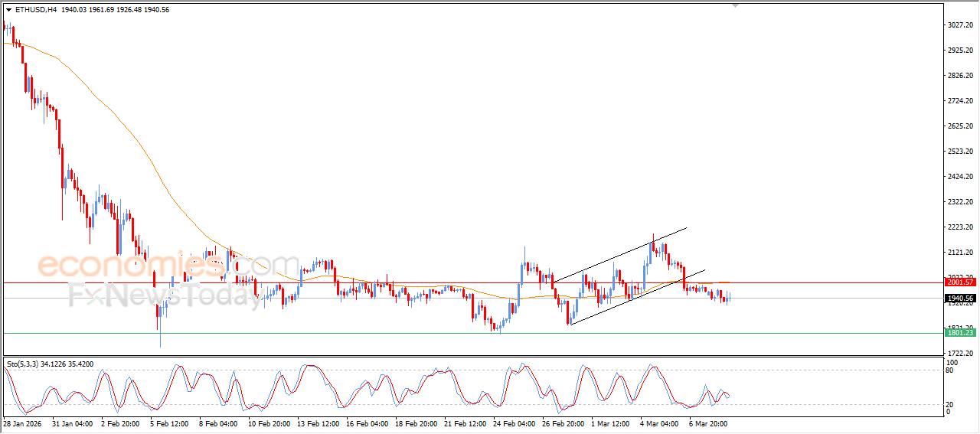Click the 2 Feb 20:00 time label
Screen dimensions: 980x434
click(120, 423)
